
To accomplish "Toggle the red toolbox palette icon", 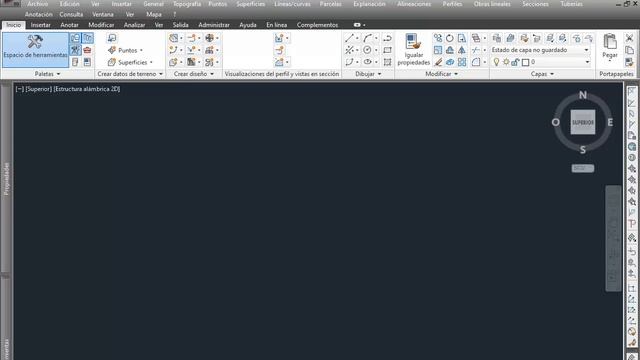I will (87, 50).
